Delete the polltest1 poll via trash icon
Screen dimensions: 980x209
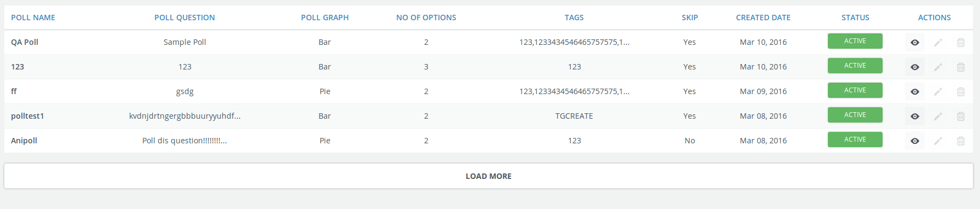(x=960, y=116)
